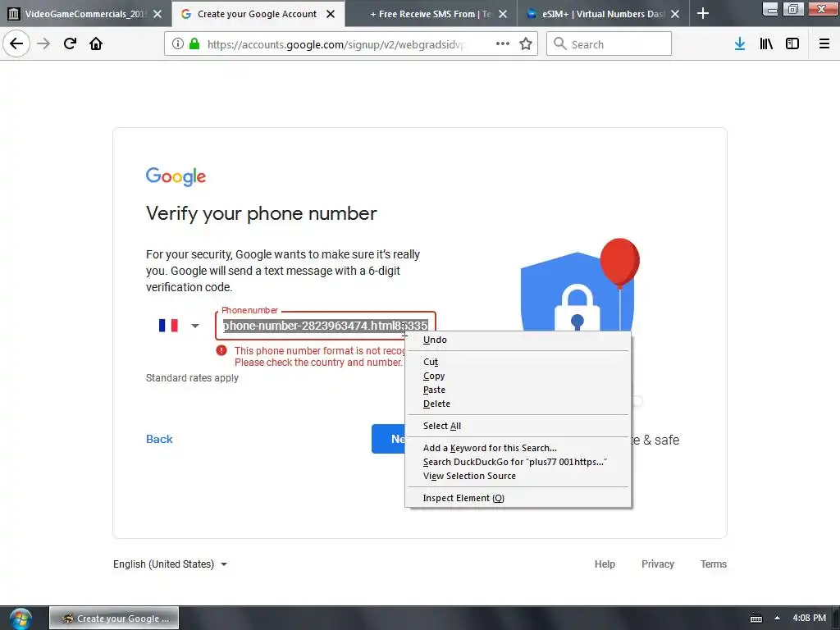Toggle the sidebar view icon
Screen dimensions: 840x630
[x=792, y=44]
